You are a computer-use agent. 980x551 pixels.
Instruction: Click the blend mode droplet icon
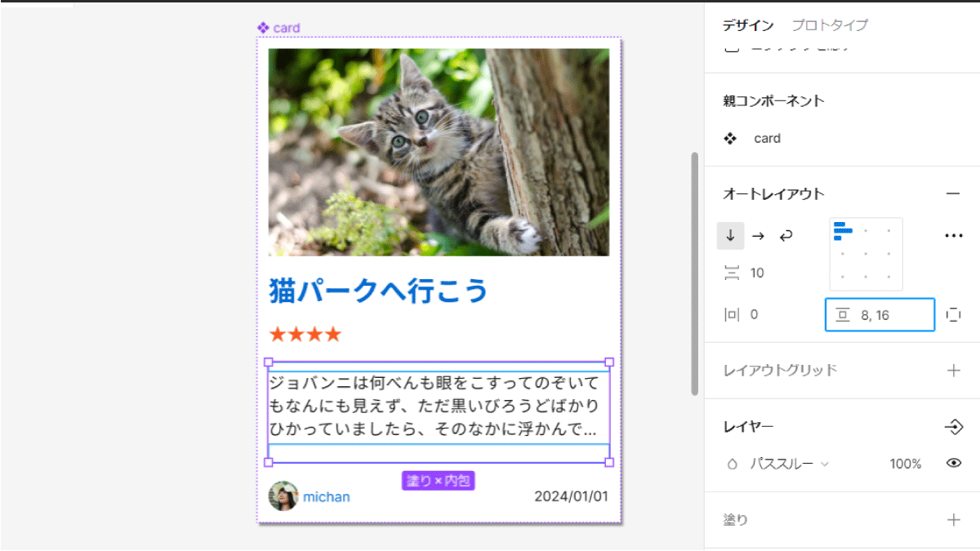732,464
